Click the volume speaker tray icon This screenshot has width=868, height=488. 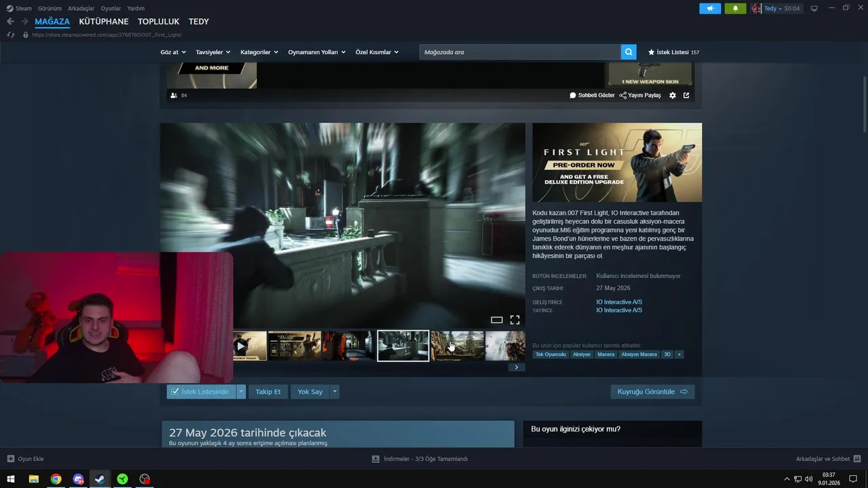pyautogui.click(x=808, y=479)
